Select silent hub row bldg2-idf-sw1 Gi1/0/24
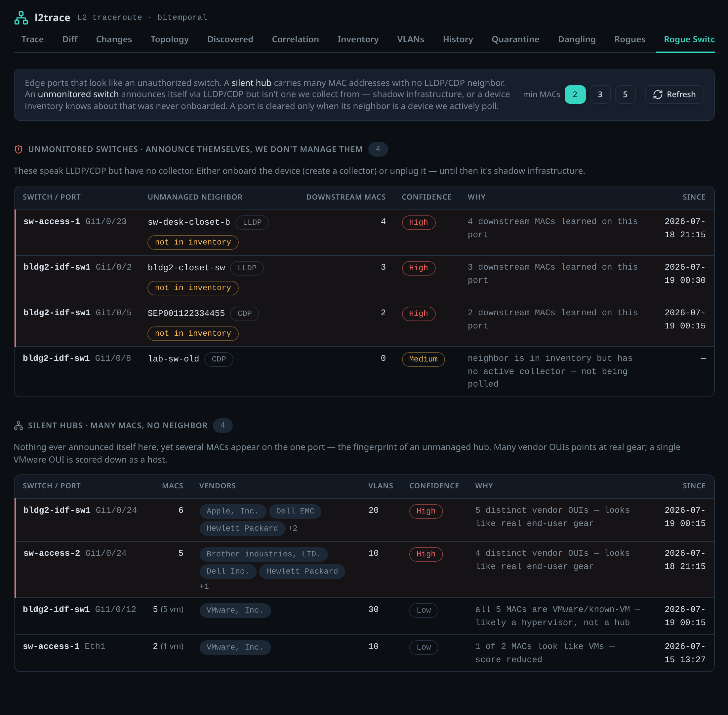Screen dimensions: 728x715 (364, 520)
